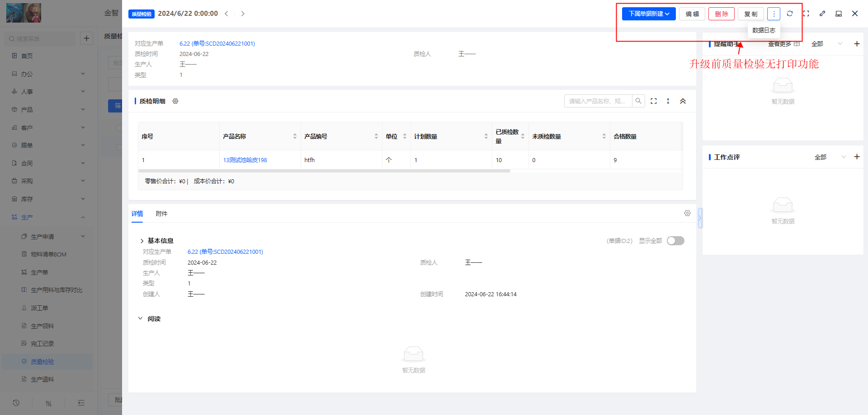Copy link via chain icon
Image resolution: width=868 pixels, height=415 pixels.
click(x=822, y=14)
